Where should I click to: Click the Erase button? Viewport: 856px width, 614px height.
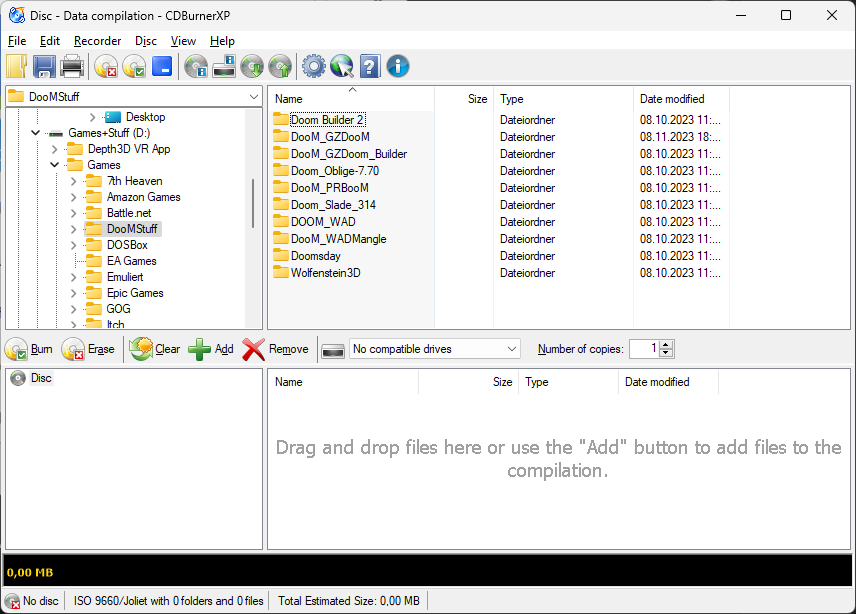pos(88,349)
